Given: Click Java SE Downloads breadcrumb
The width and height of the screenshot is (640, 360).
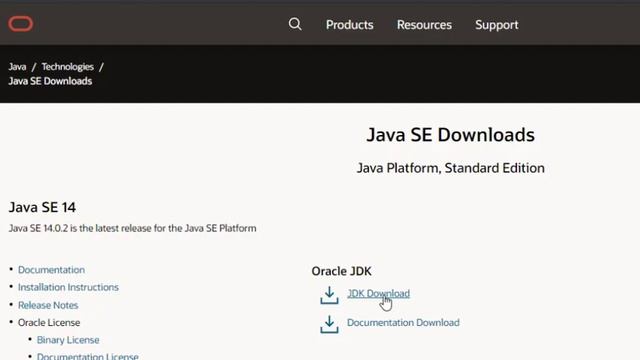Looking at the screenshot, I should tap(50, 81).
